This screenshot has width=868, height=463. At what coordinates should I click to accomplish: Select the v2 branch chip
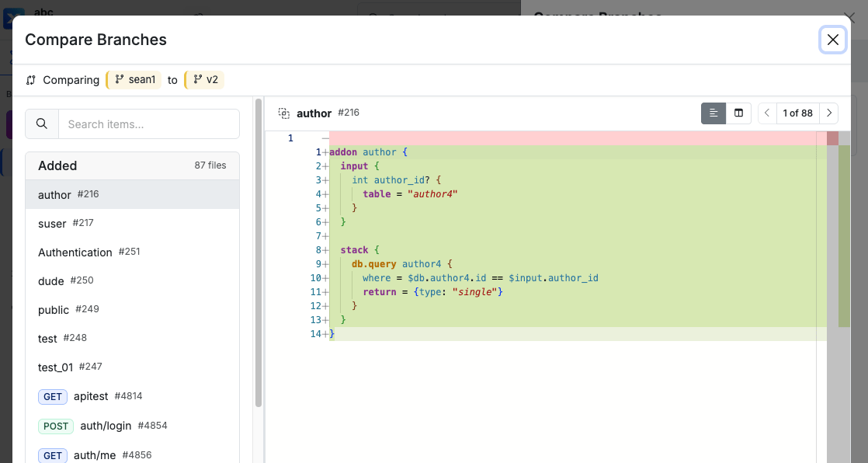coord(204,80)
